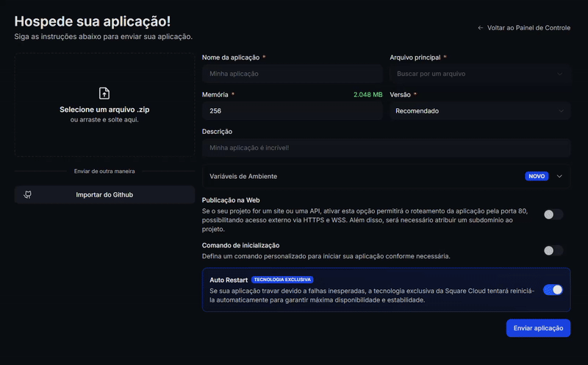Open the Arquivo principal file dropdown
Image resolution: width=588 pixels, height=365 pixels.
(480, 74)
